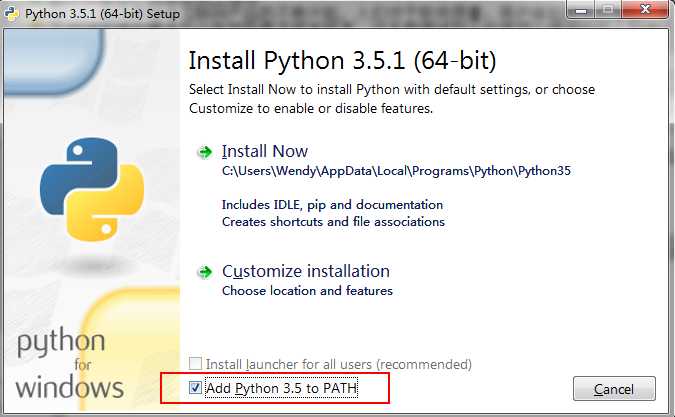Click the 'Install Python 3.5.1 (64-bit)' heading
Image resolution: width=675 pixels, height=417 pixels.
(343, 60)
